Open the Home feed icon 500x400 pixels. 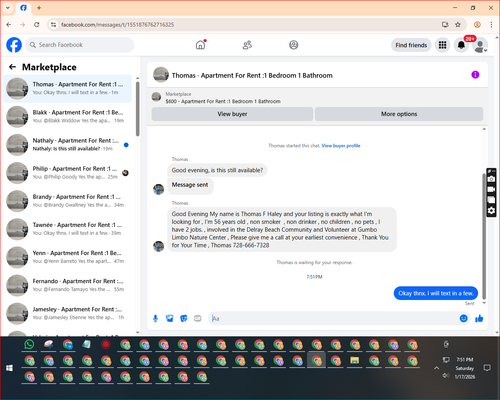click(x=200, y=45)
